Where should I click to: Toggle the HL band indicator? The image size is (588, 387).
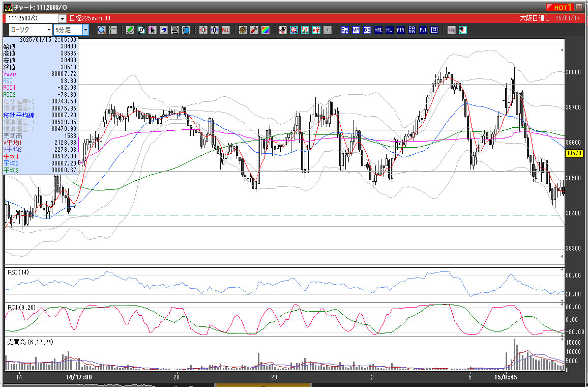click(x=389, y=30)
